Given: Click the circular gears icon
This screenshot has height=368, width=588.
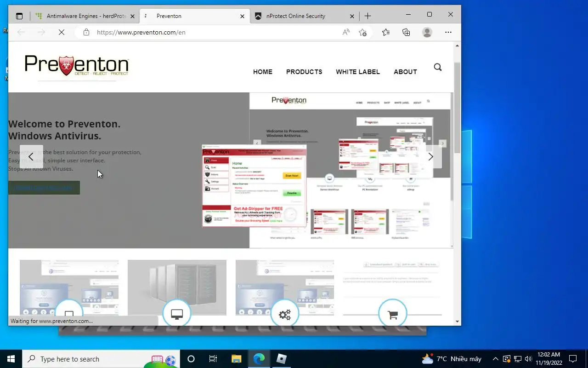Looking at the screenshot, I should [285, 314].
